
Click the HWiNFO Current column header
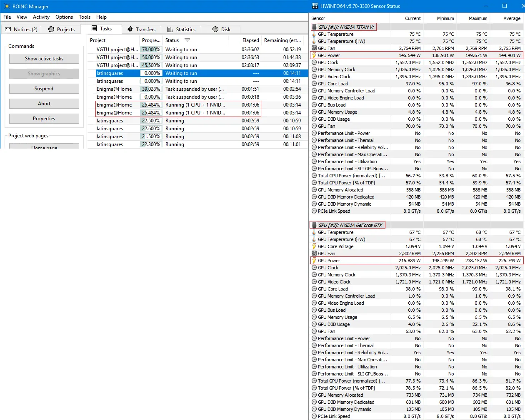point(406,18)
